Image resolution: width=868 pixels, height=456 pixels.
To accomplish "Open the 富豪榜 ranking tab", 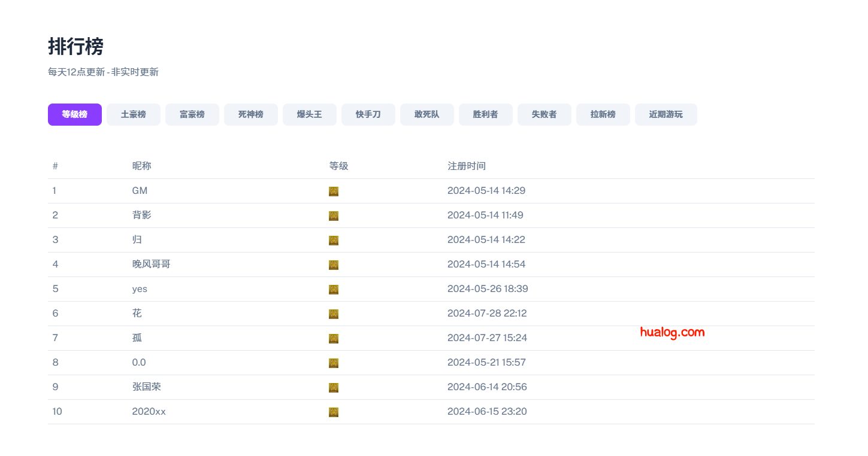I will coord(192,114).
